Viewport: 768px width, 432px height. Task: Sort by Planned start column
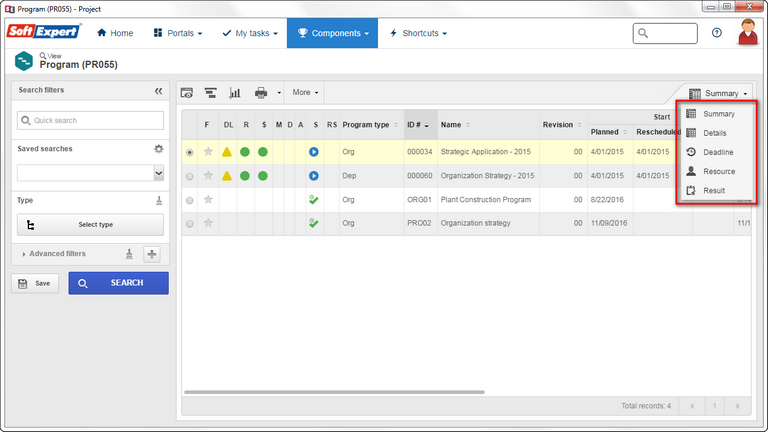(x=610, y=132)
